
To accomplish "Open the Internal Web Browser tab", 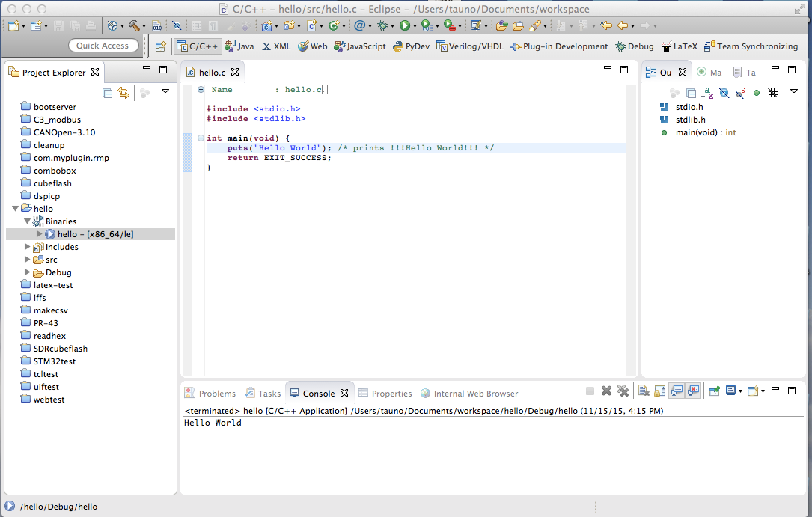I will [x=475, y=394].
